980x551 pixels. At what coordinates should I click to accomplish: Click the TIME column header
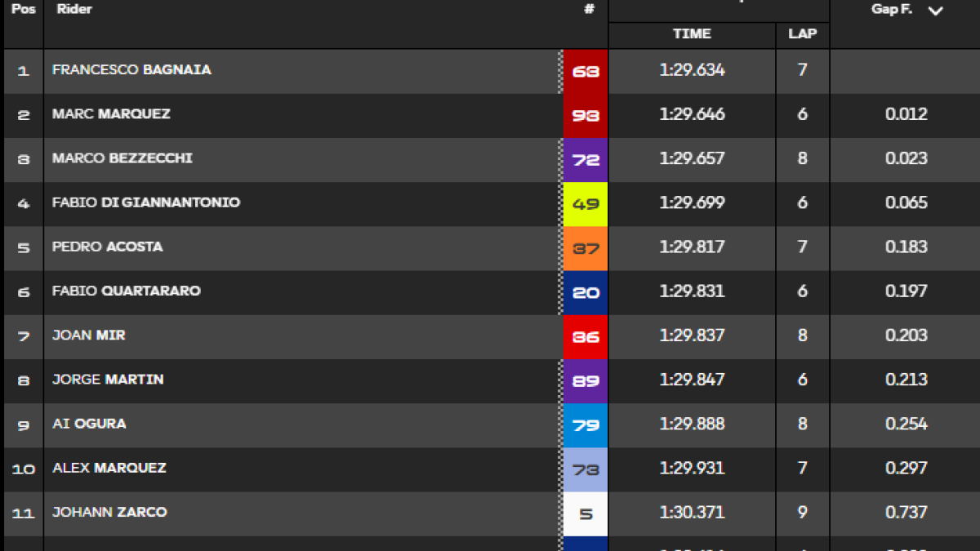tap(692, 33)
